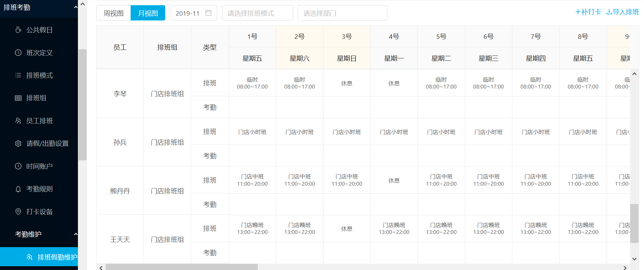644x270 pixels.
Task: Open 打卡设备 menu item
Action: (x=39, y=212)
